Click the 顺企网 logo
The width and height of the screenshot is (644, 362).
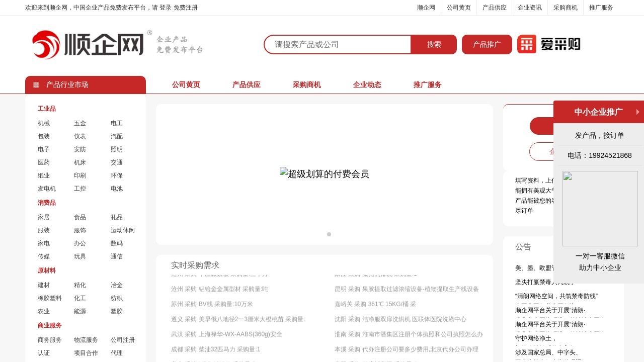[88, 44]
